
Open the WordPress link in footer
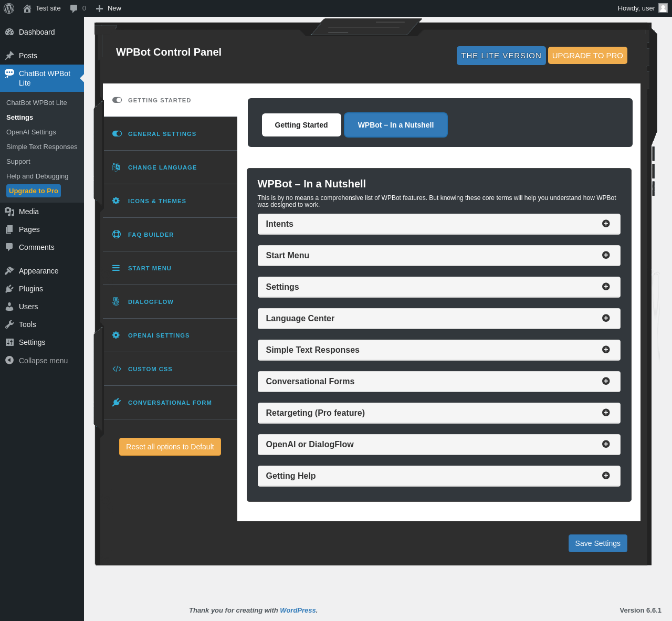point(298,610)
